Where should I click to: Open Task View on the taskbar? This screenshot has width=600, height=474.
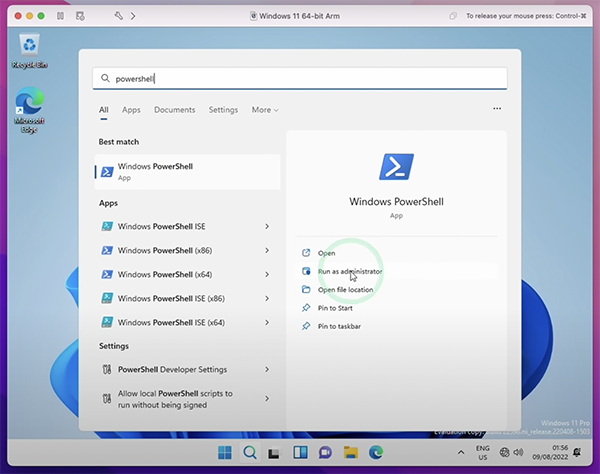[x=275, y=453]
